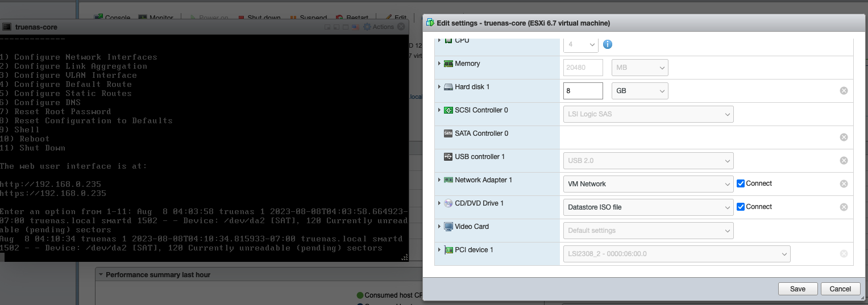Open the USB 2.0 dropdown

point(649,161)
